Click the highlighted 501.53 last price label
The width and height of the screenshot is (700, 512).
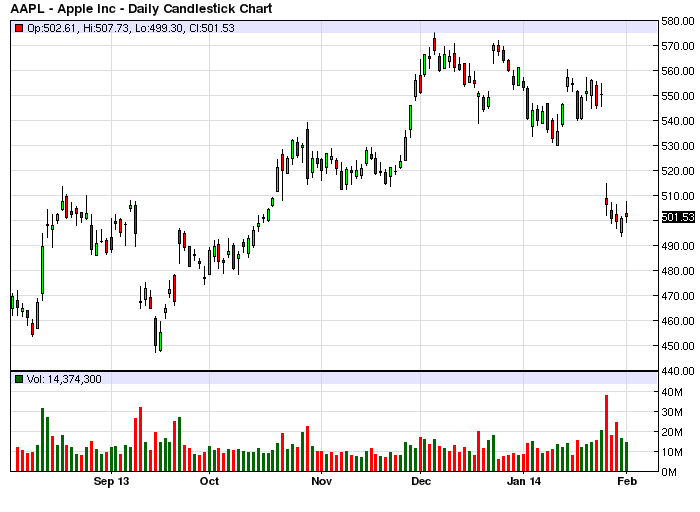click(x=678, y=217)
